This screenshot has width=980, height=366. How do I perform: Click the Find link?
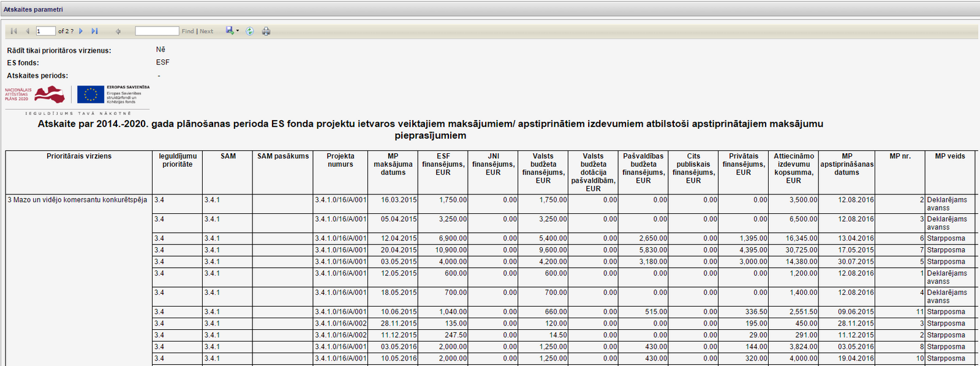point(187,31)
